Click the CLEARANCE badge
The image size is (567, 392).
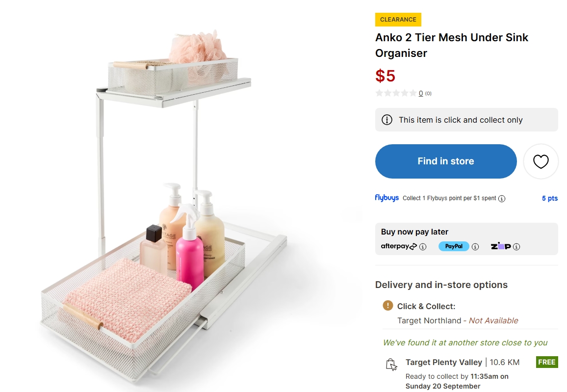click(398, 20)
